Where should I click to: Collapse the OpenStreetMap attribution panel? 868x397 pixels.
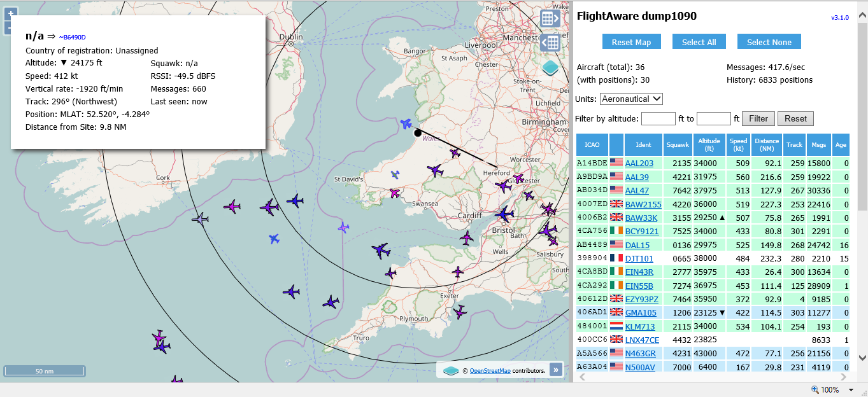coord(556,370)
